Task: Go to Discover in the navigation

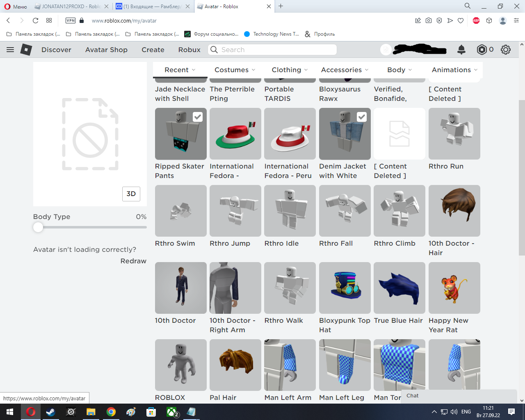Action: tap(56, 50)
